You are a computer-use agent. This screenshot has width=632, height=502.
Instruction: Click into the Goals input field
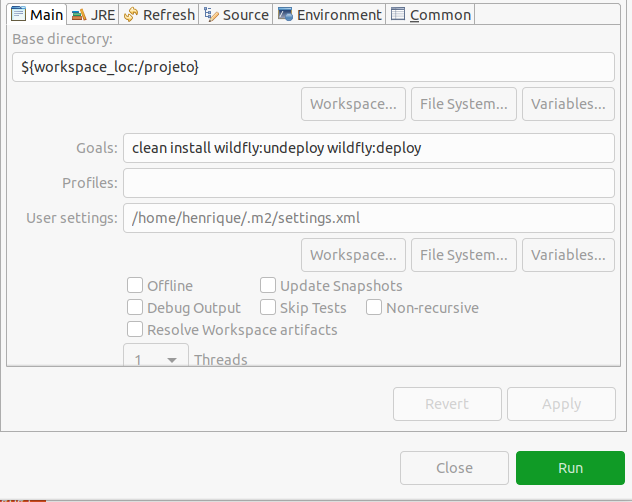(x=369, y=148)
